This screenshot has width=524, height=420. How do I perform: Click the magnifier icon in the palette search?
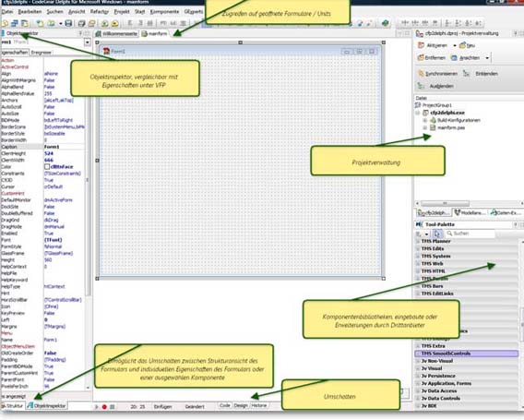pos(449,234)
